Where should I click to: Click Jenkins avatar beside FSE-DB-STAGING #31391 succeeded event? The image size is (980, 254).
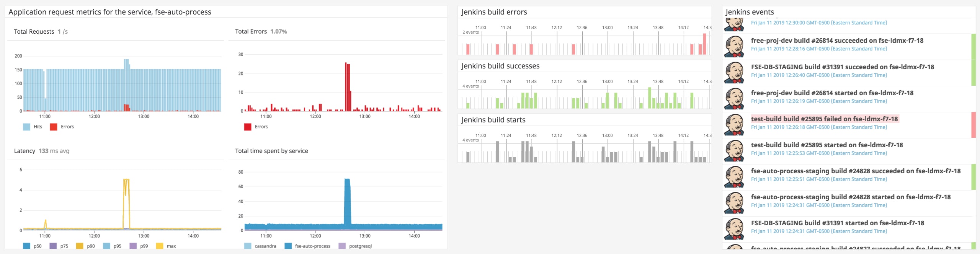[734, 72]
